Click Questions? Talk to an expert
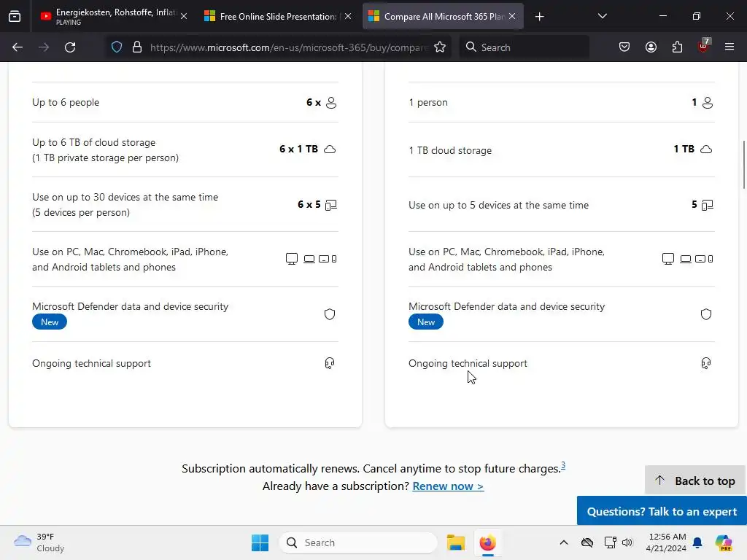The width and height of the screenshot is (747, 560). coord(662,511)
